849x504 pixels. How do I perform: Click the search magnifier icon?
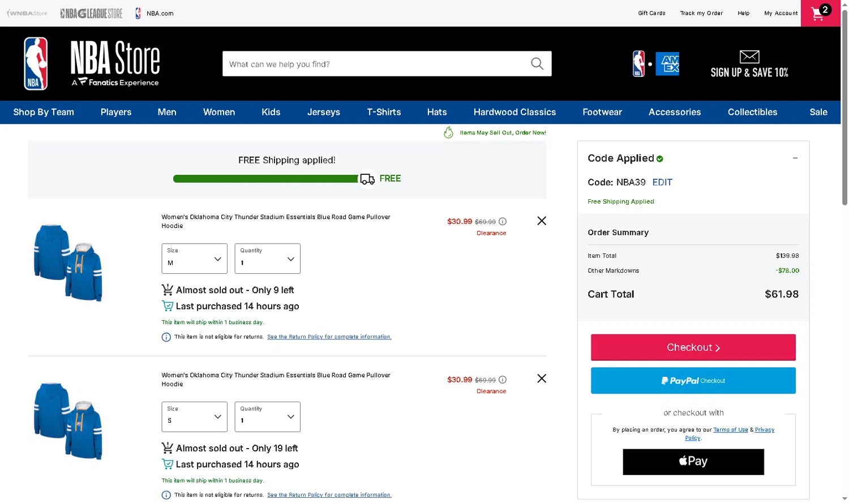click(537, 64)
